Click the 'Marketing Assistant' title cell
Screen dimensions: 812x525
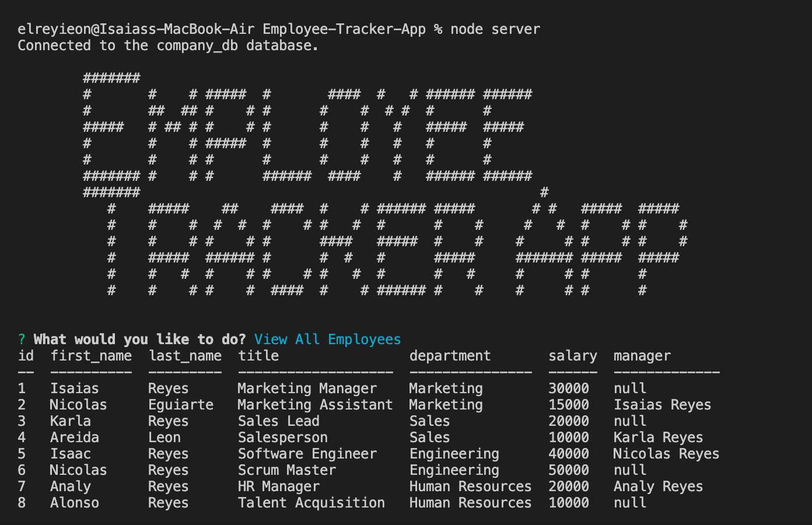pos(316,405)
